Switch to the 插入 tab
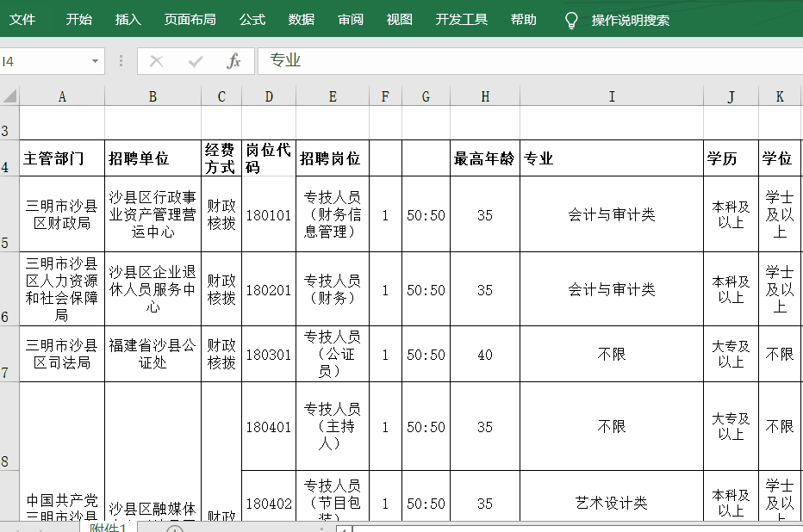Image resolution: width=803 pixels, height=532 pixels. 128,20
